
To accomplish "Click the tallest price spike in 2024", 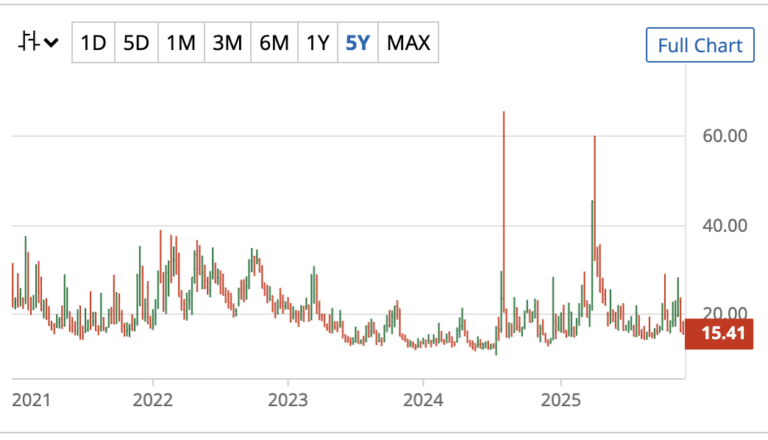I will (503, 200).
